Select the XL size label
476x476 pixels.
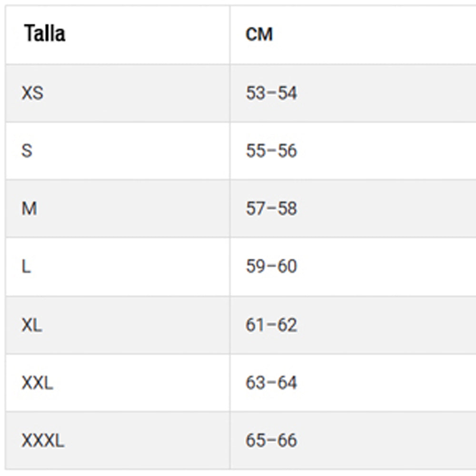(x=32, y=325)
